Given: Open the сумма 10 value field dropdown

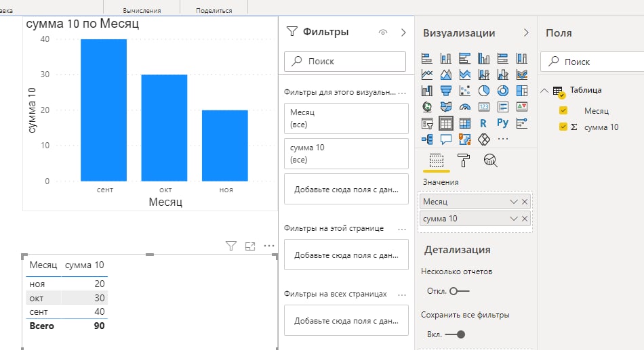Looking at the screenshot, I should [x=513, y=219].
